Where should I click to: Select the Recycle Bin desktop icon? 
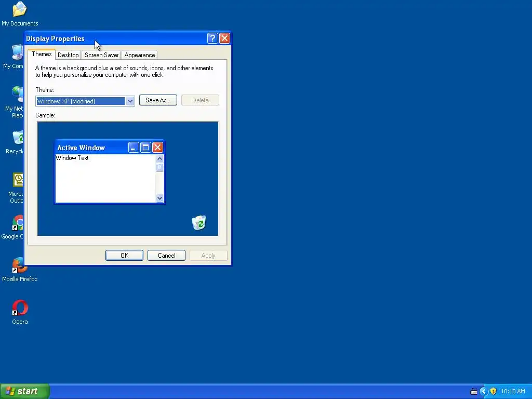tap(15, 142)
